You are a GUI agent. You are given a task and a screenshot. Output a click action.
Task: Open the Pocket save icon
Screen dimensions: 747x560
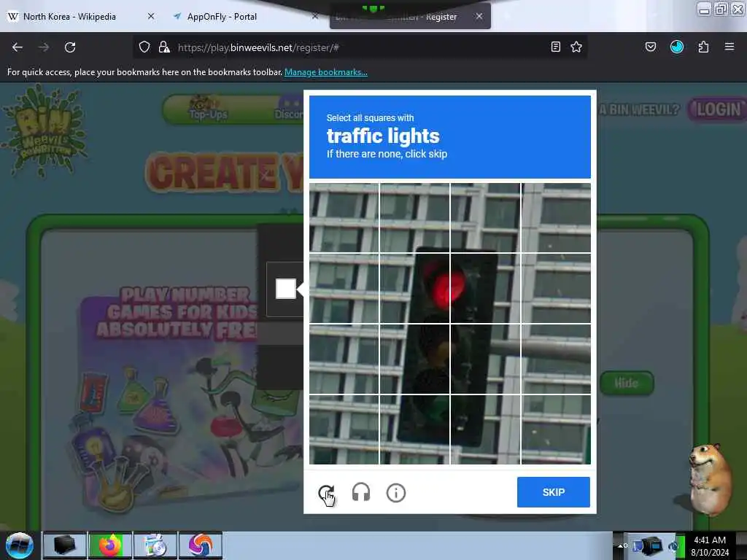(x=651, y=47)
